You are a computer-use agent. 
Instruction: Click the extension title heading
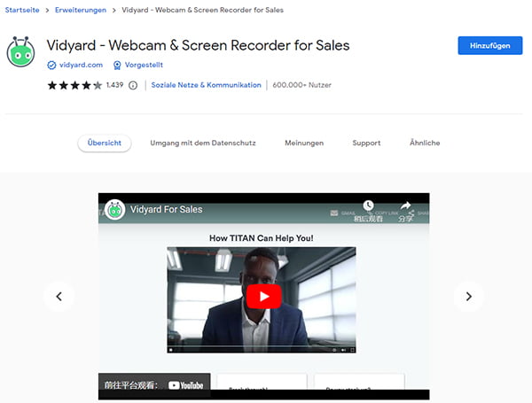point(198,45)
